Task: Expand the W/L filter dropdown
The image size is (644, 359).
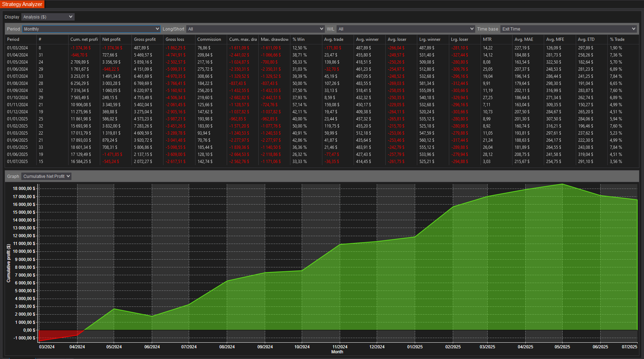Action: 406,29
